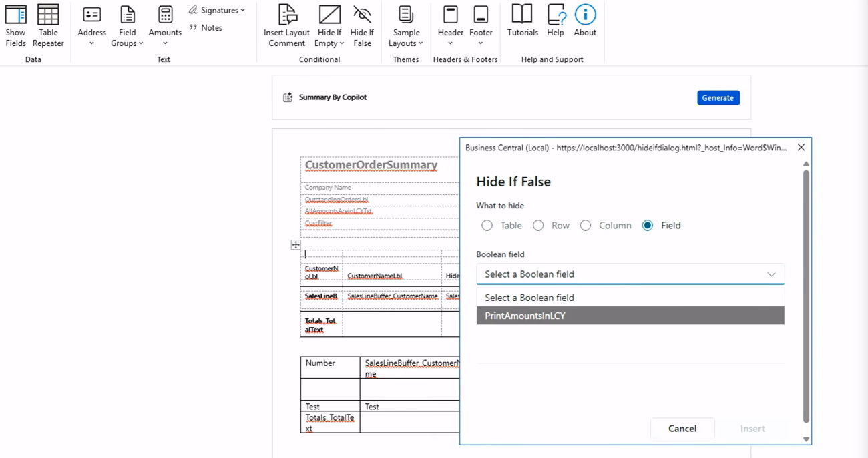The height and width of the screenshot is (458, 868).
Task: Expand the Footer dropdown
Action: tap(481, 27)
